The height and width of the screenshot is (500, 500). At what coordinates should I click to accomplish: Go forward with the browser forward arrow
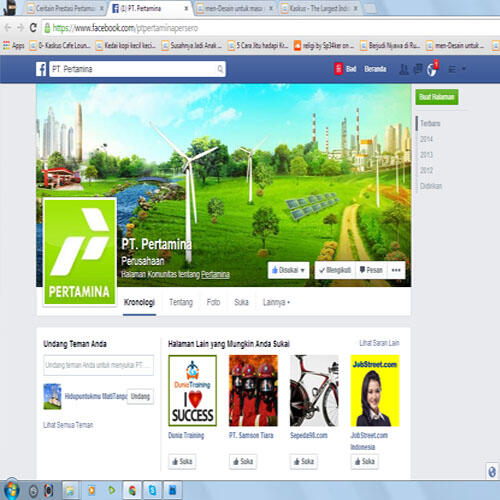pyautogui.click(x=20, y=28)
